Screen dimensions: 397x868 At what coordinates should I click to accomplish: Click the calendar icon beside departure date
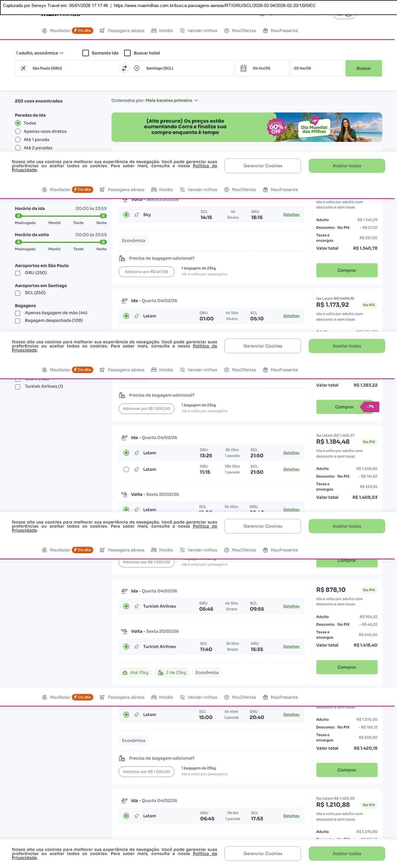(243, 68)
